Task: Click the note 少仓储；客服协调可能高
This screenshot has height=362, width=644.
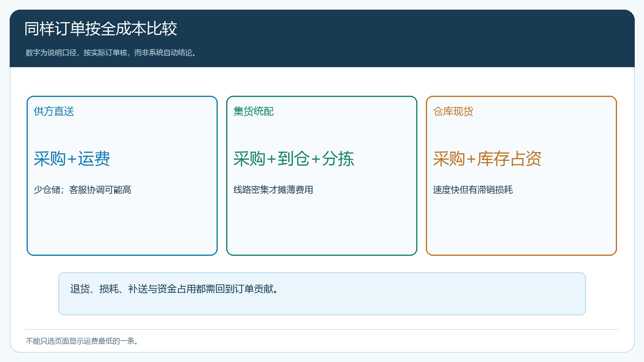Action: tap(83, 189)
